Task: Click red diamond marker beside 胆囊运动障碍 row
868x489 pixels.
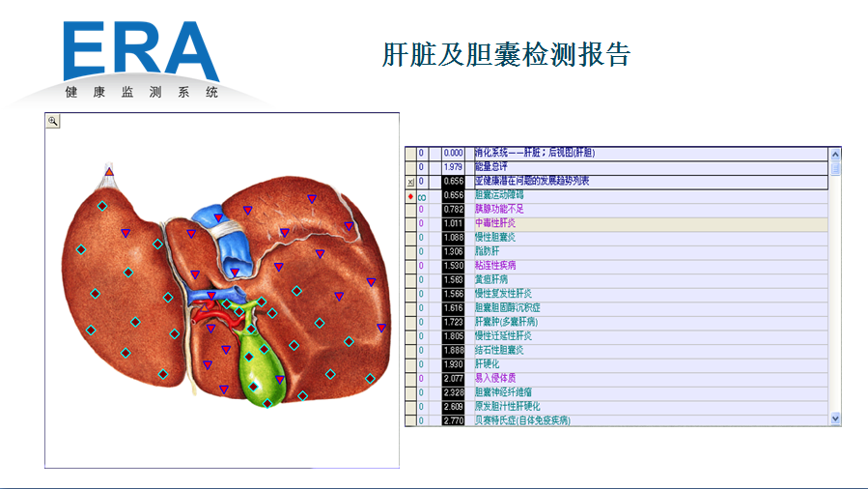Action: tap(410, 196)
